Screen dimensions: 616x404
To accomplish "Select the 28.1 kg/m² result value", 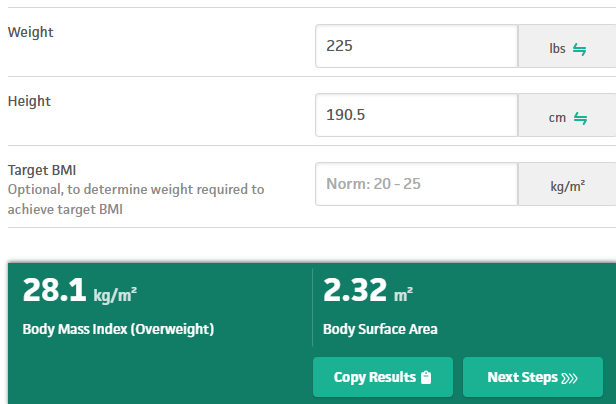I will click(80, 292).
